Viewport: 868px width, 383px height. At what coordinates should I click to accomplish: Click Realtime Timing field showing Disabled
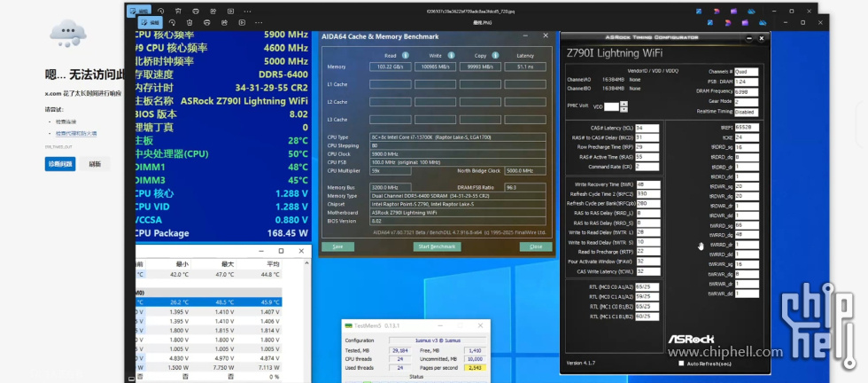click(746, 112)
